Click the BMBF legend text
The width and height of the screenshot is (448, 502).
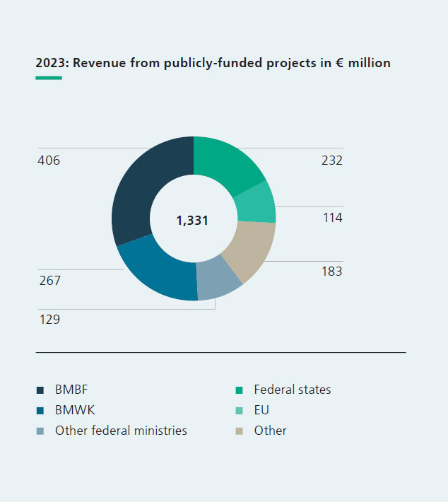pos(71,390)
